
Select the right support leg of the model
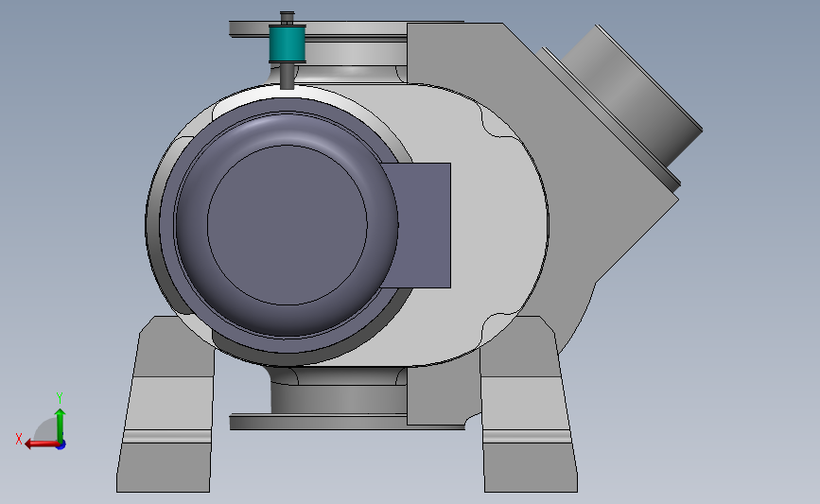pos(530,405)
